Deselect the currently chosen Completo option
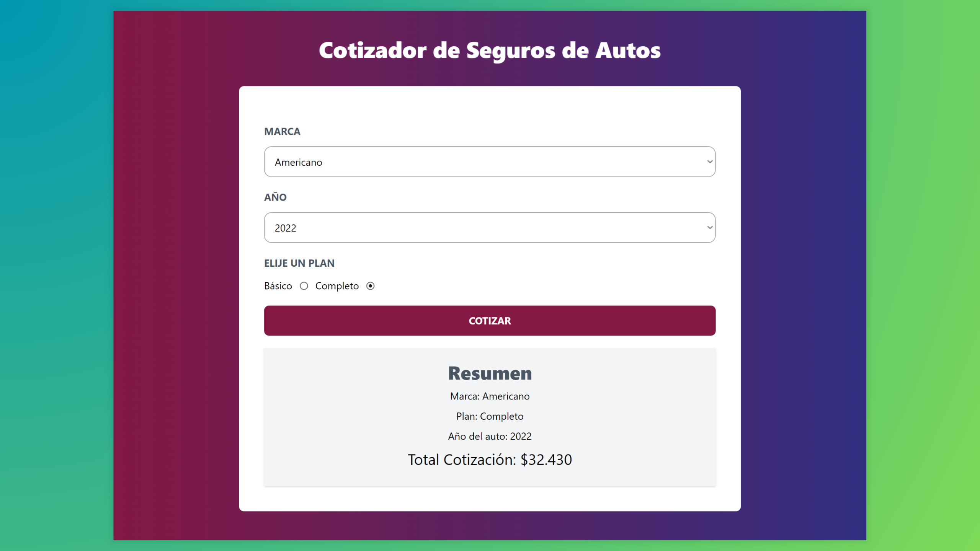The image size is (980, 551). [370, 286]
